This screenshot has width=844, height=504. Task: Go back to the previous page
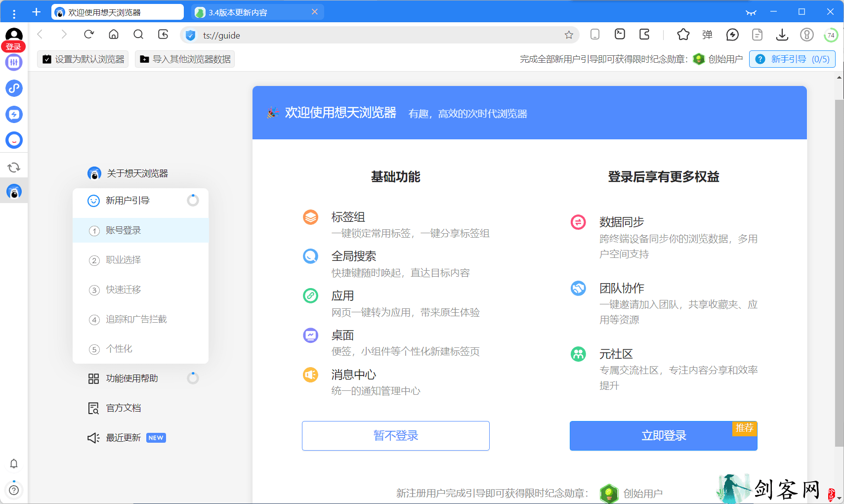tap(40, 34)
